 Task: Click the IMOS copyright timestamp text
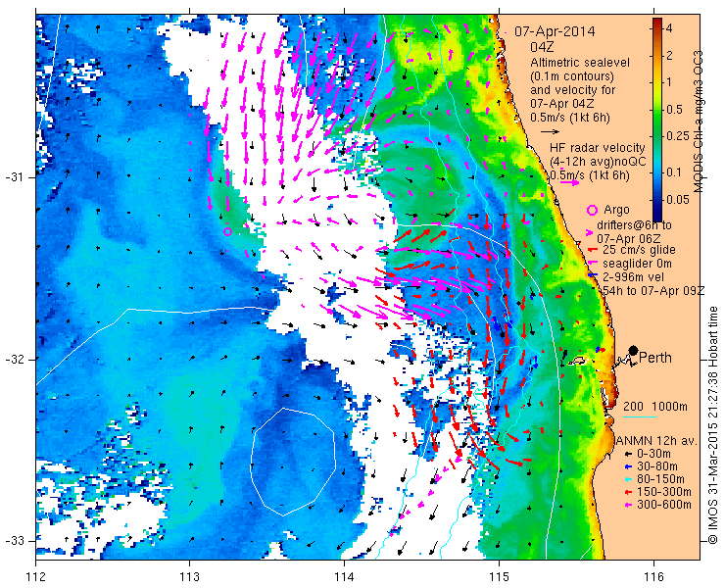click(713, 425)
